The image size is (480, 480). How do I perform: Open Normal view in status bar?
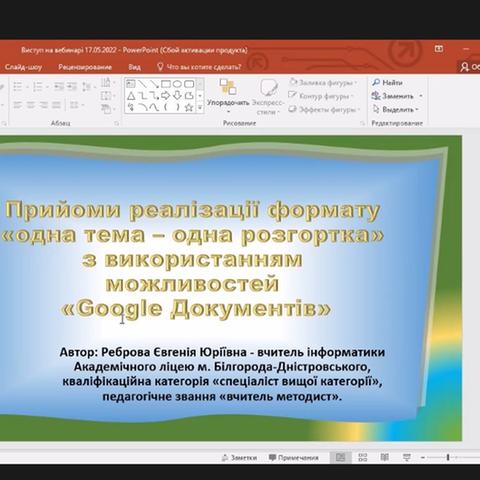340,457
